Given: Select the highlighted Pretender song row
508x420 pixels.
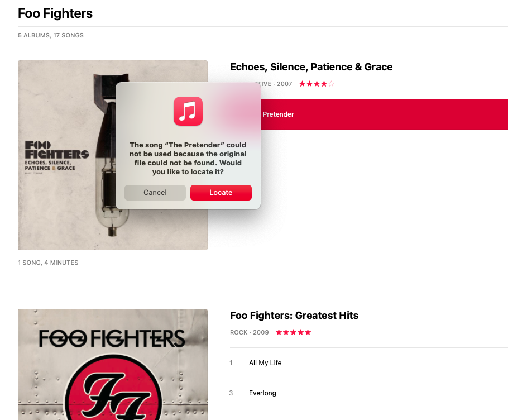Looking at the screenshot, I should tap(384, 114).
